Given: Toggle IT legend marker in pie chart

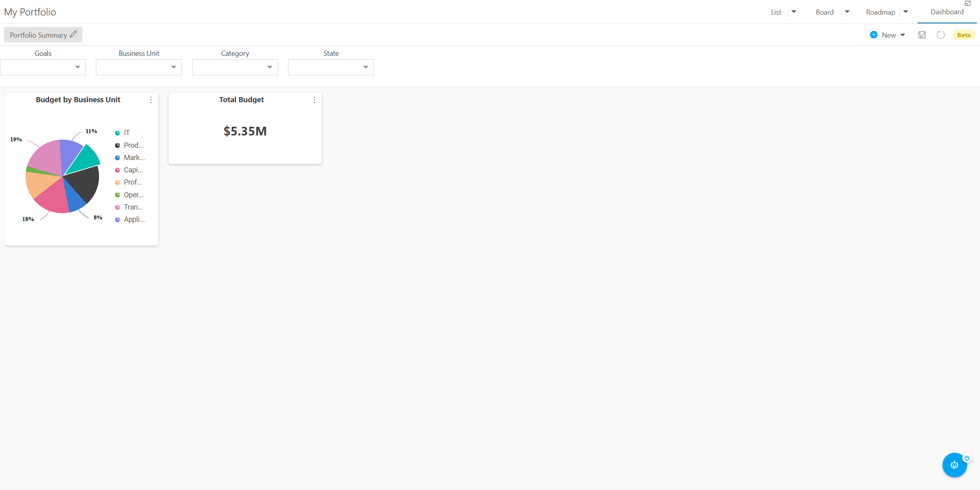Looking at the screenshot, I should point(118,133).
